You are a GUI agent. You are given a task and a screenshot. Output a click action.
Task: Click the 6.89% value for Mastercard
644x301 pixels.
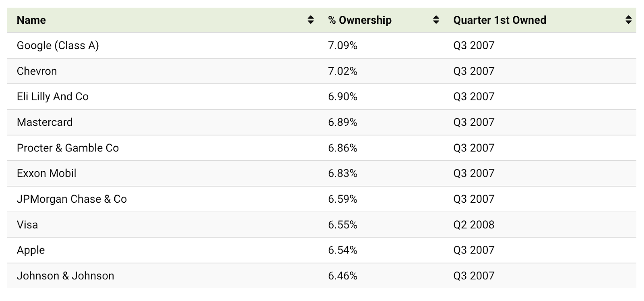(343, 122)
